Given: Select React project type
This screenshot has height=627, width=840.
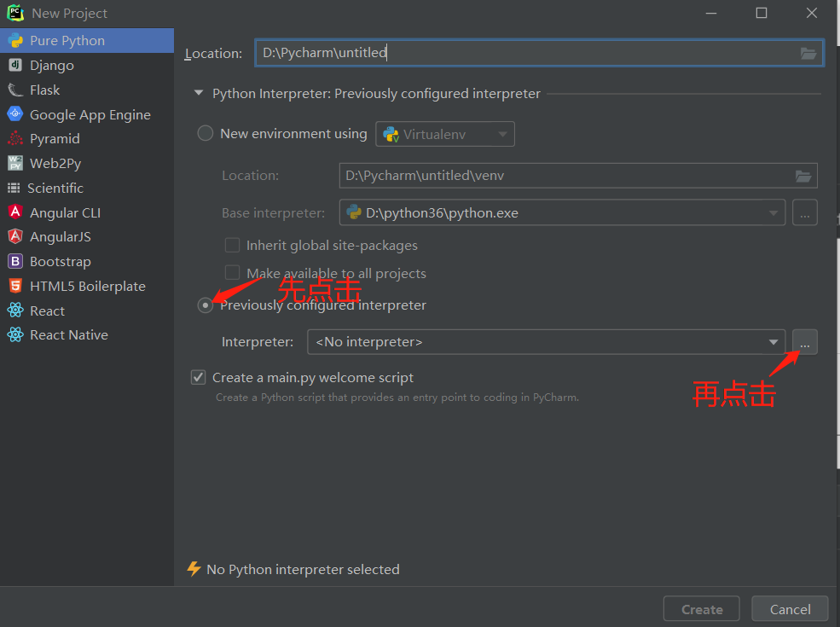Looking at the screenshot, I should coord(87,311).
